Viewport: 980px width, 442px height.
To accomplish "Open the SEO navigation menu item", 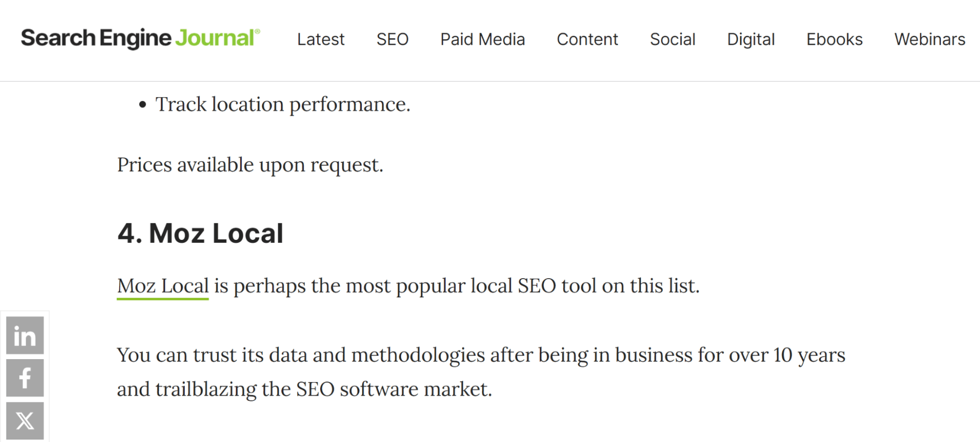I will pos(392,39).
